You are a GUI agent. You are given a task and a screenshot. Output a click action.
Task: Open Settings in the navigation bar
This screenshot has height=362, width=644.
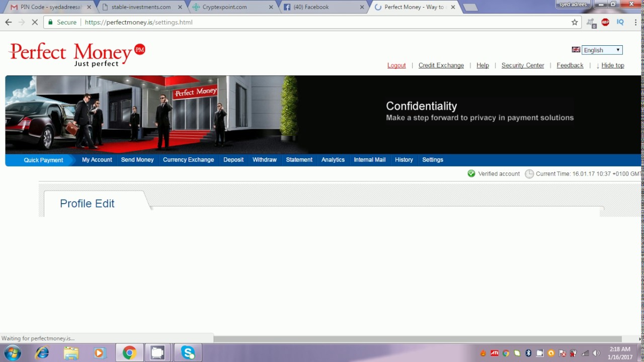point(433,160)
